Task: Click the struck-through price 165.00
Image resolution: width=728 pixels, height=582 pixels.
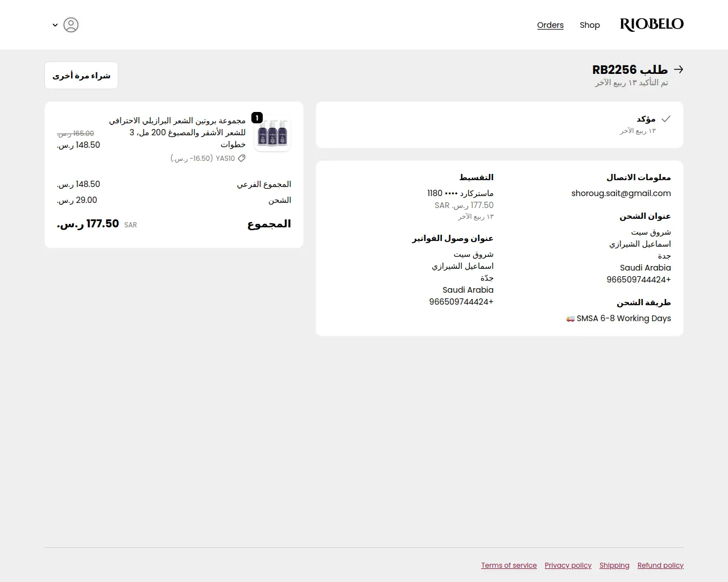Action: click(75, 134)
